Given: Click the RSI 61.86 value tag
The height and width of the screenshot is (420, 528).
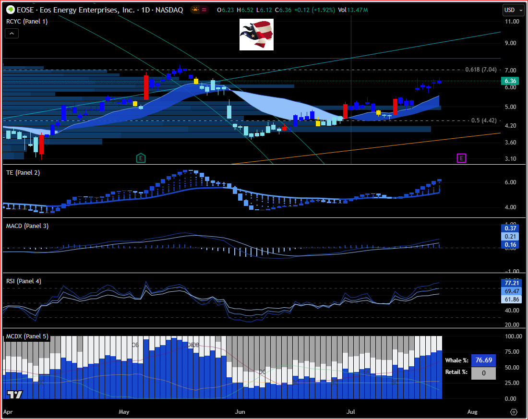Looking at the screenshot, I should coord(511,300).
